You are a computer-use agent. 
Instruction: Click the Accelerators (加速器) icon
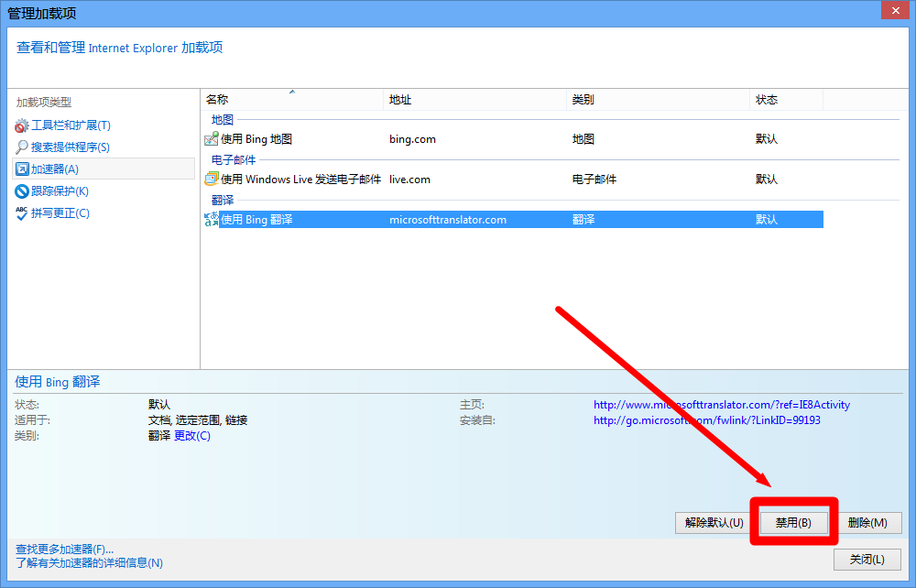pyautogui.click(x=22, y=169)
